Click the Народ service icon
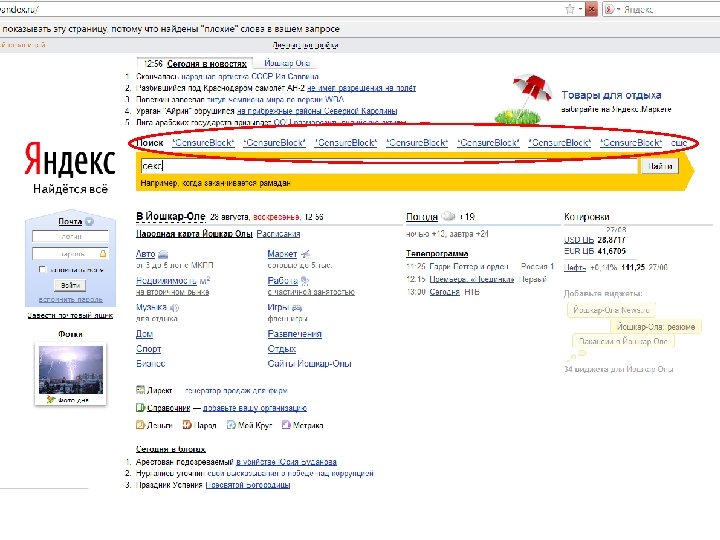The width and height of the screenshot is (720, 540). pyautogui.click(x=187, y=425)
